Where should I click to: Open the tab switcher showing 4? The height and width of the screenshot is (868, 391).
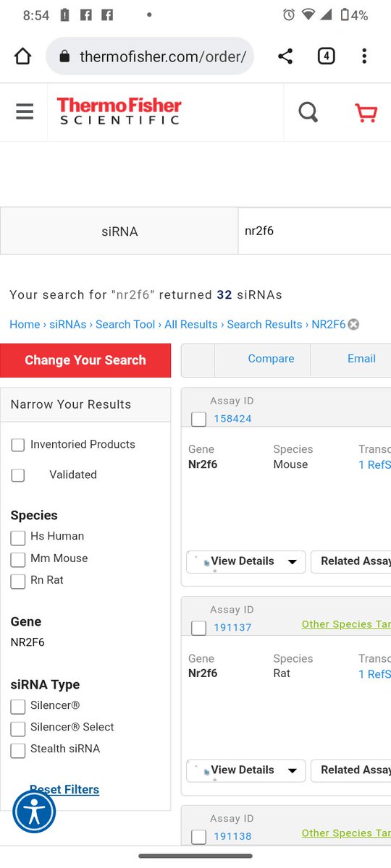click(327, 56)
